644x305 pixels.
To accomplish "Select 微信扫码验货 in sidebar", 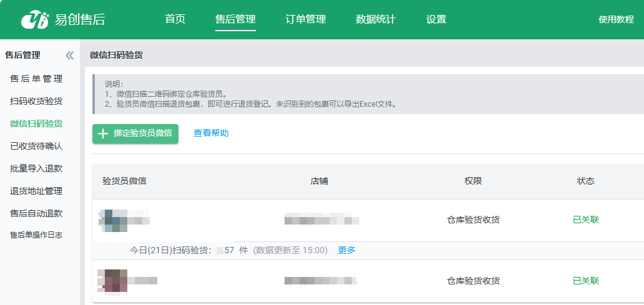I will (36, 123).
